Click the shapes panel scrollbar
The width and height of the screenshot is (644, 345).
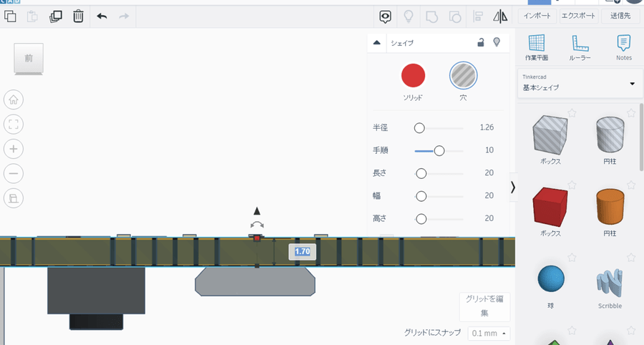click(641, 137)
